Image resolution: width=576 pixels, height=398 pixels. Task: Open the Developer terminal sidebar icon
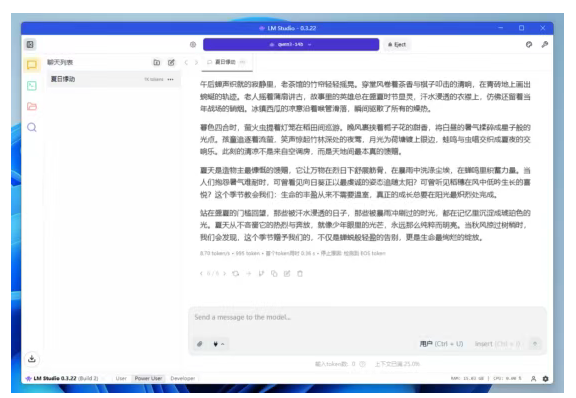click(32, 86)
